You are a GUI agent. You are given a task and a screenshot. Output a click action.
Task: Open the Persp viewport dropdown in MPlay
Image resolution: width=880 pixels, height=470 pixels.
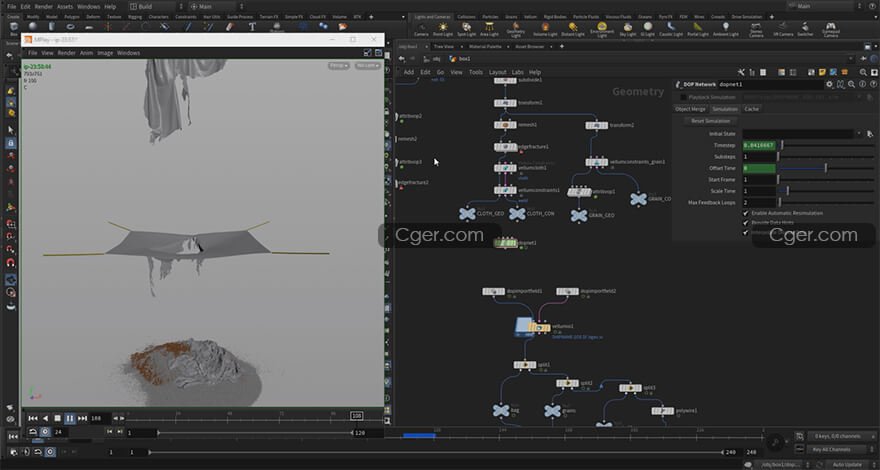tap(338, 66)
